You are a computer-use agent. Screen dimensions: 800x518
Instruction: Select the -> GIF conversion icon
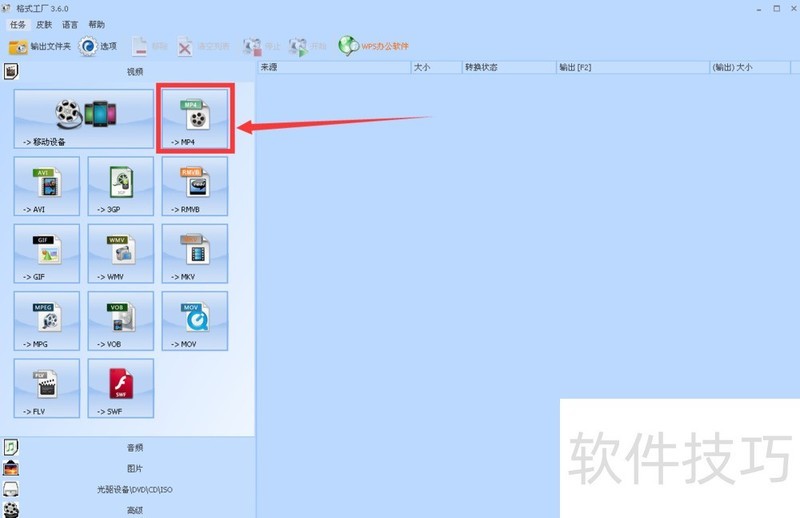pyautogui.click(x=47, y=254)
